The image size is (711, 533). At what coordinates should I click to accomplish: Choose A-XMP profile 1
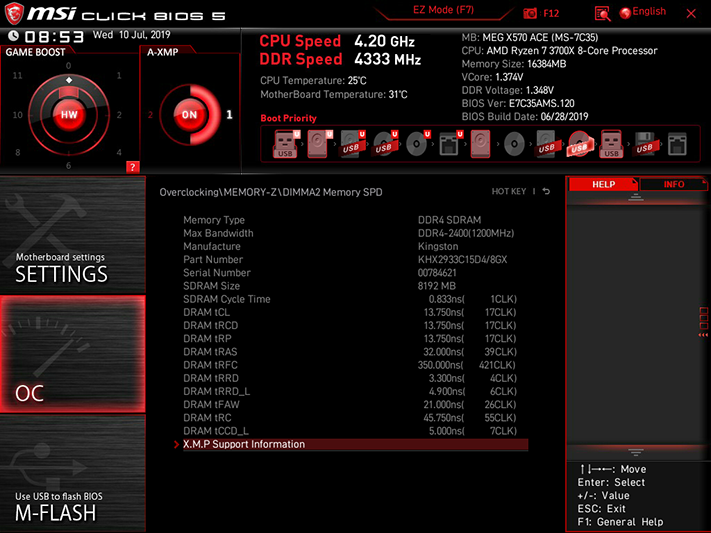click(229, 115)
